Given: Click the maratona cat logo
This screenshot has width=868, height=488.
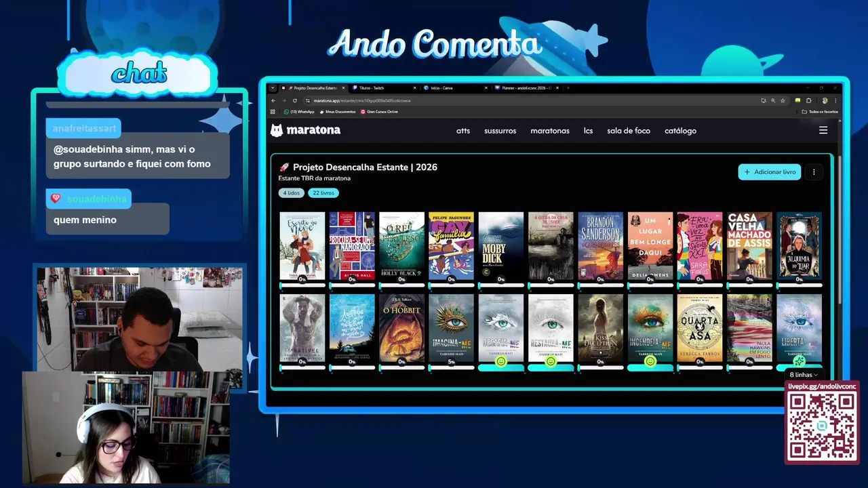Looking at the screenshot, I should pyautogui.click(x=277, y=131).
